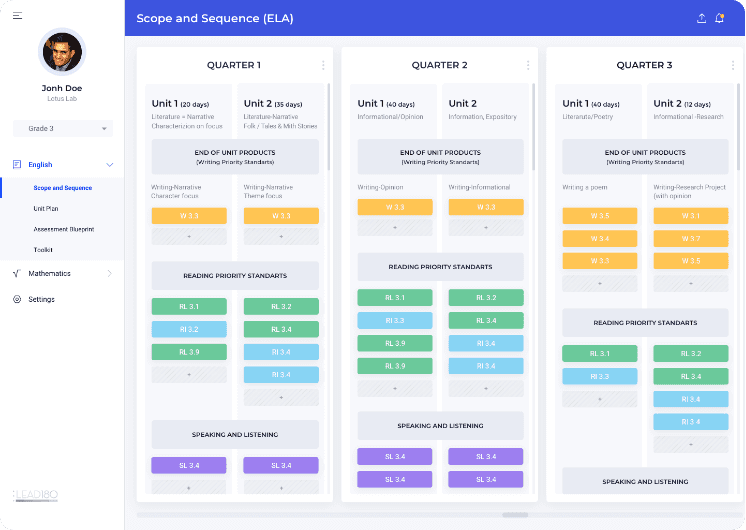The width and height of the screenshot is (746, 530).
Task: Open Toolkit menu item
Action: coord(43,250)
